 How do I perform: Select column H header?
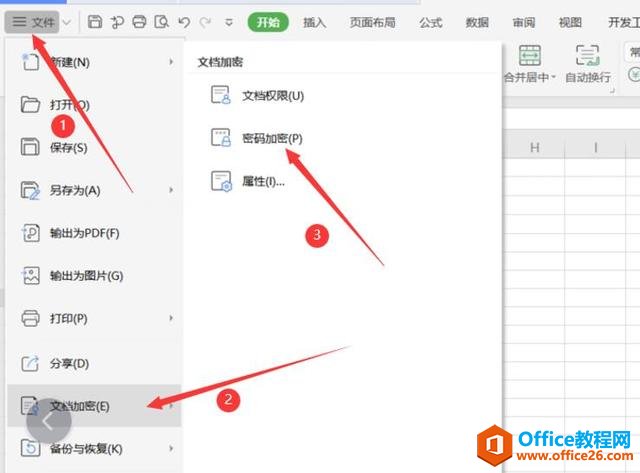(x=535, y=147)
